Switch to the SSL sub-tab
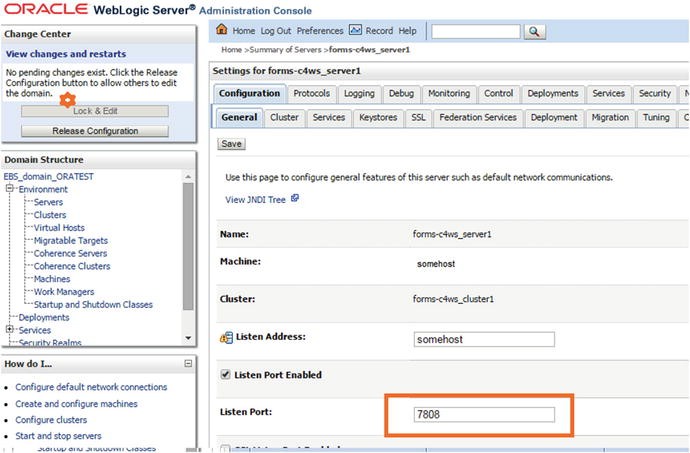Screen dimensions: 690x453 pos(418,118)
